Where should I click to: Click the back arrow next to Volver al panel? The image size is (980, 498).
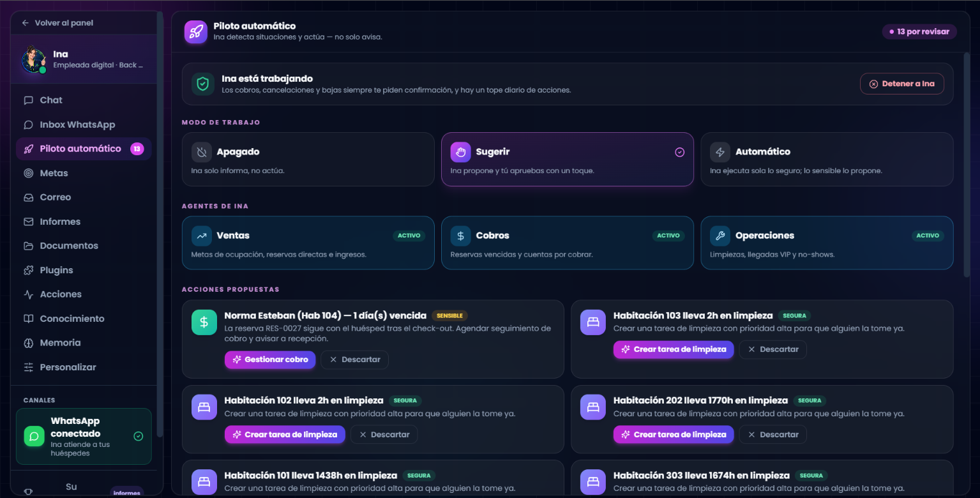point(26,23)
